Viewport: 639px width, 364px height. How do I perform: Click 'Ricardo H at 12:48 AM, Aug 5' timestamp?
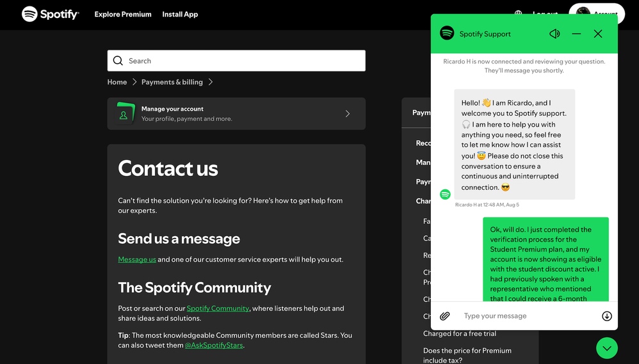coord(487,205)
